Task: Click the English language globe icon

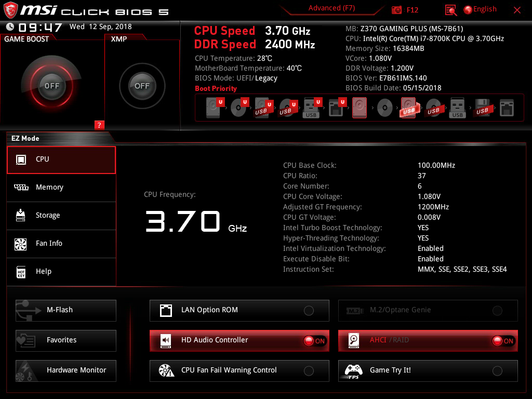Action: click(467, 9)
